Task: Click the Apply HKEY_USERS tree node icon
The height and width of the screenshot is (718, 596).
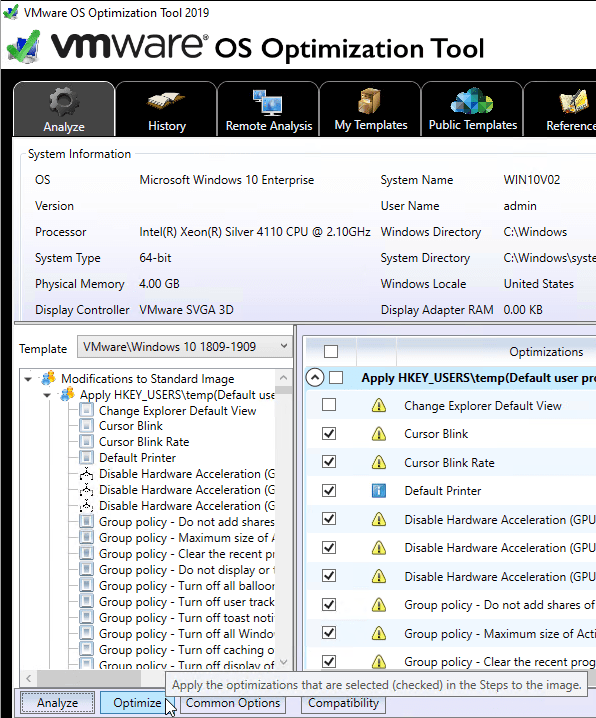Action: tap(67, 394)
